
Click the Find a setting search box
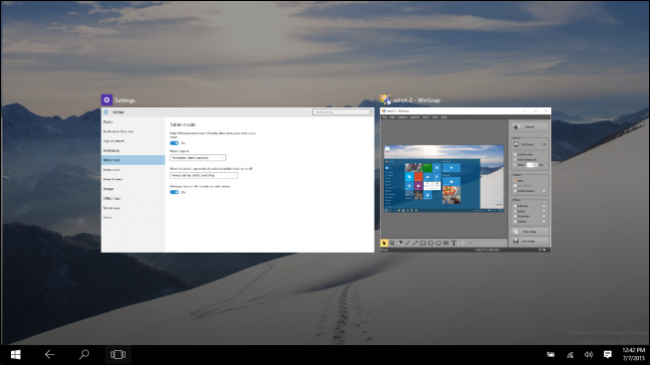pyautogui.click(x=342, y=112)
